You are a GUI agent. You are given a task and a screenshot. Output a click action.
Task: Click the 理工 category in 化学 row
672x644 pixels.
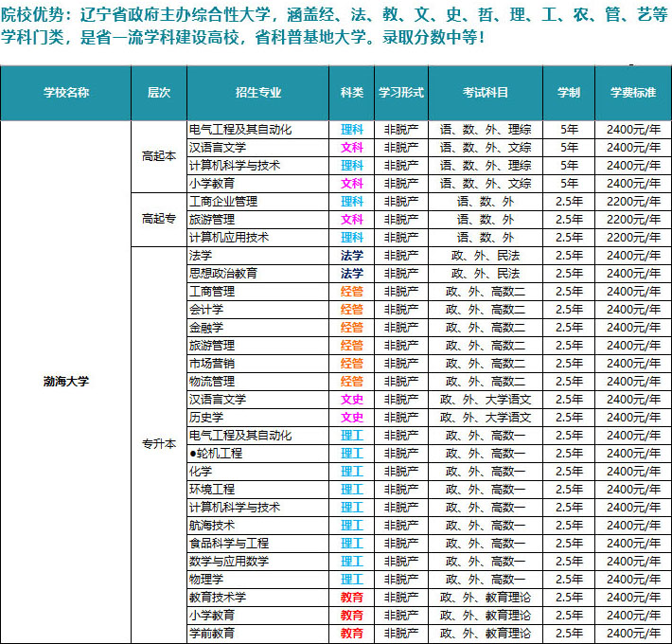point(352,472)
